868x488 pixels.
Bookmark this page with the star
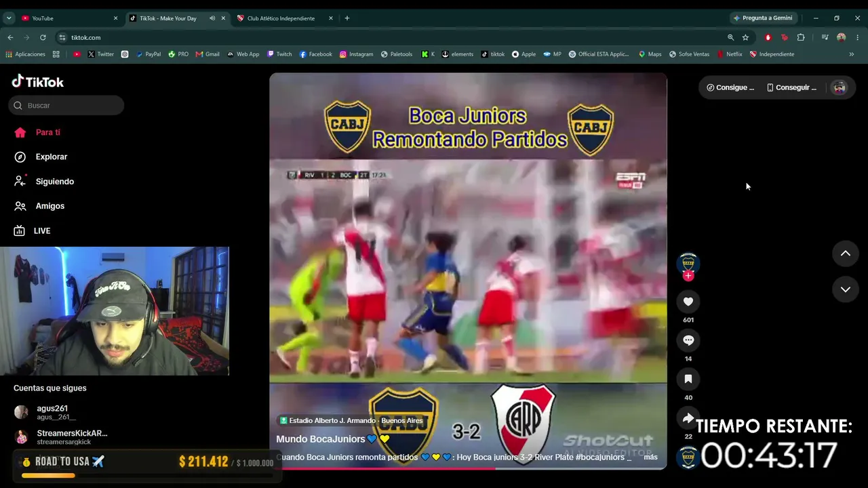point(745,37)
